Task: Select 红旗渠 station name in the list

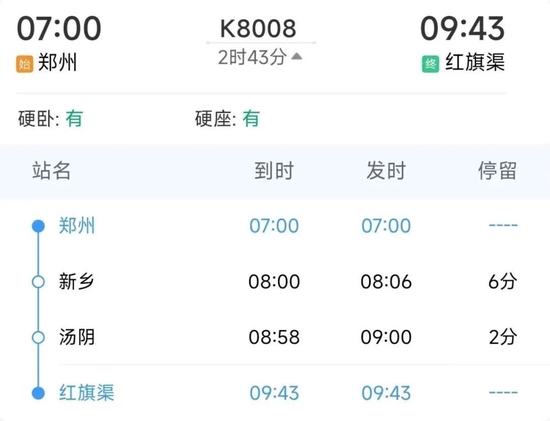Action: [x=86, y=393]
